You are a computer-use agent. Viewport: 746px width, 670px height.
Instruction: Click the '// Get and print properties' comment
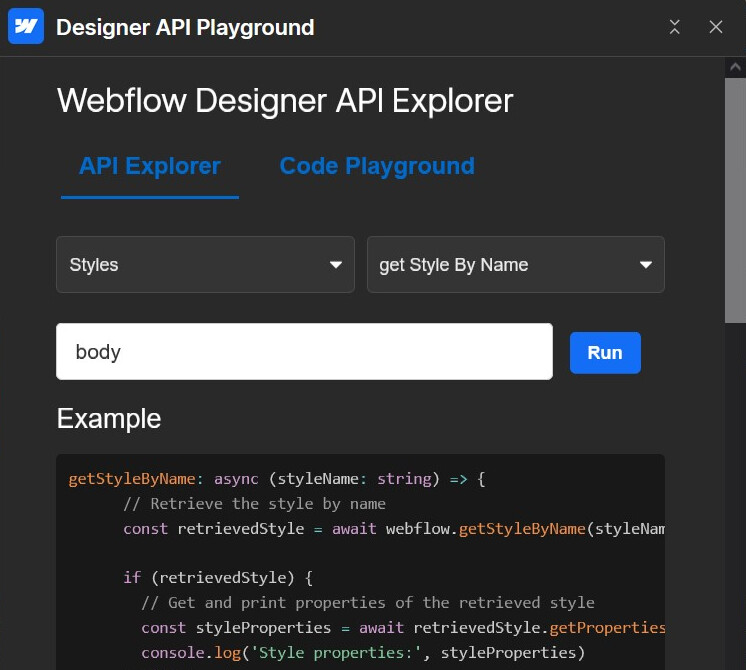pos(368,603)
